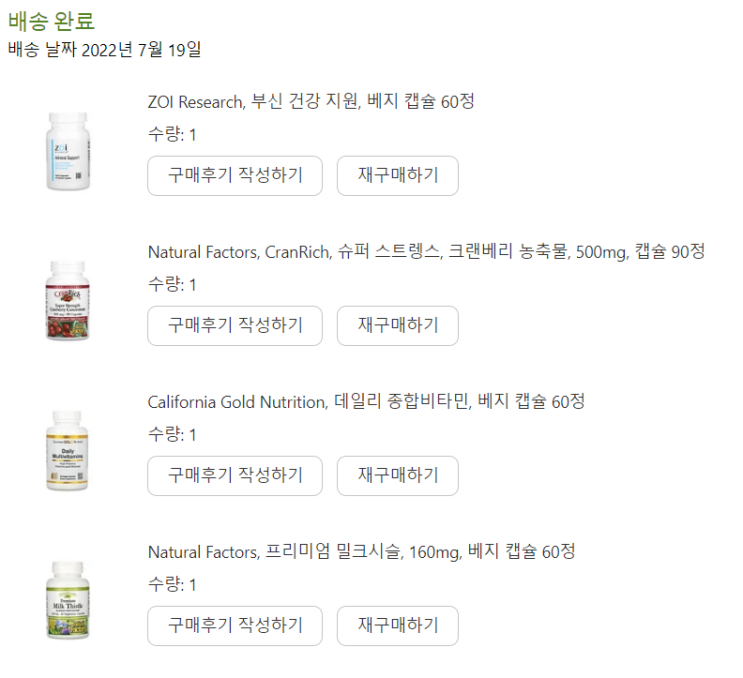Click 구매후기 작성하기 for ZOI Research item
This screenshot has width=743, height=678.
235,175
